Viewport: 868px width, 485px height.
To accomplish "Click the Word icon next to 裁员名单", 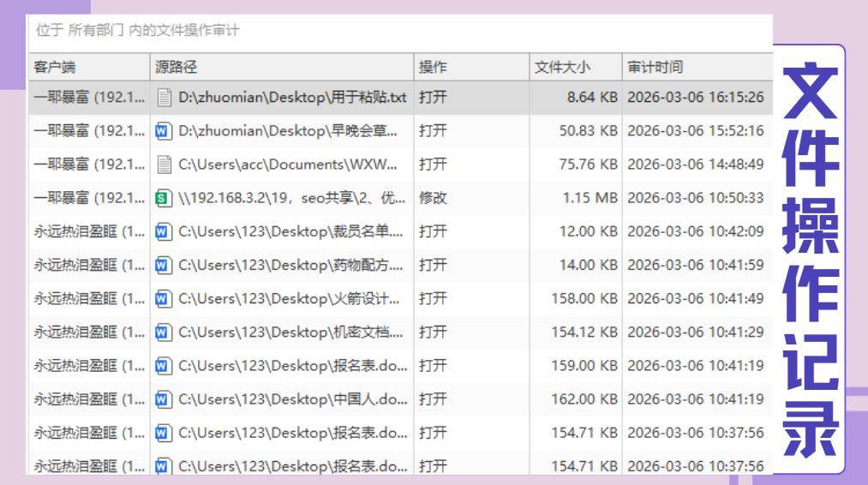I will click(x=165, y=231).
